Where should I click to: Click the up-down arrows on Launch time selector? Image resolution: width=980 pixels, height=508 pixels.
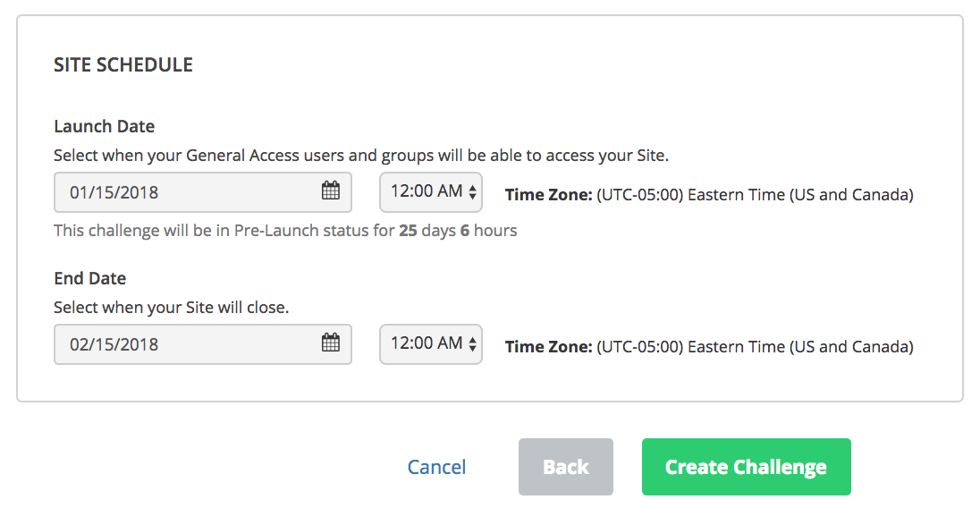(x=472, y=191)
